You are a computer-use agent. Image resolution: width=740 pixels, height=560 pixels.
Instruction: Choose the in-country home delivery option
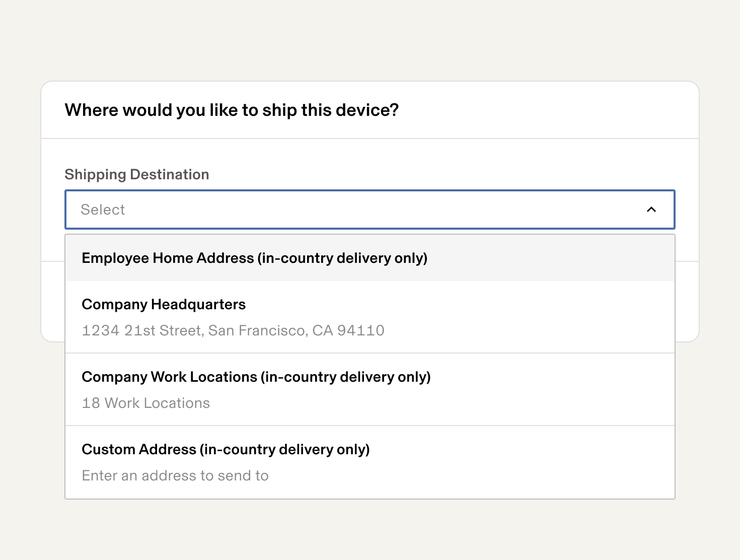point(254,258)
